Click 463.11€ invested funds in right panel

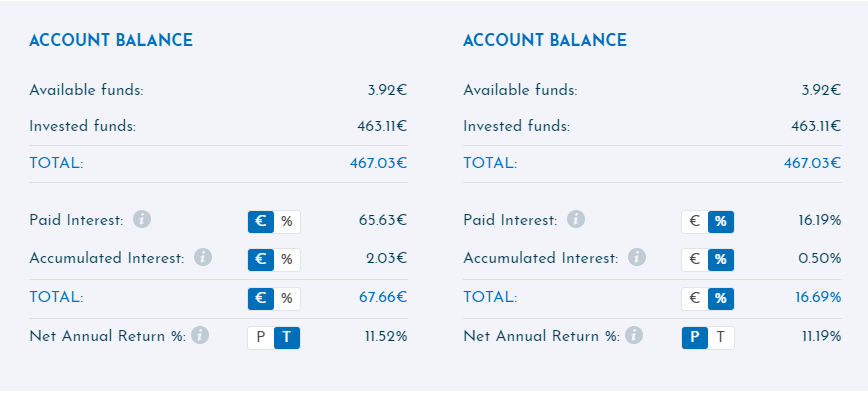pos(816,126)
